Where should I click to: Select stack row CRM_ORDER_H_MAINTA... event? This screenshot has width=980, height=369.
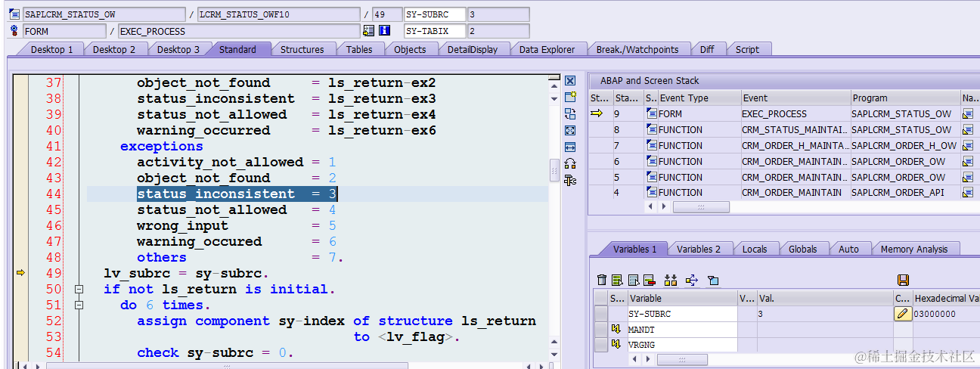[795, 145]
